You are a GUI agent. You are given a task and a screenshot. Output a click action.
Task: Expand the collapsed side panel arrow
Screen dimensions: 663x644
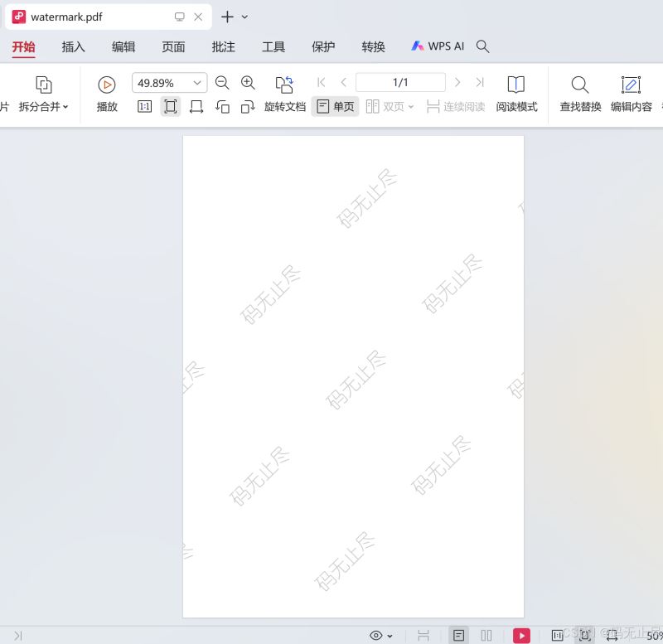[x=17, y=636]
